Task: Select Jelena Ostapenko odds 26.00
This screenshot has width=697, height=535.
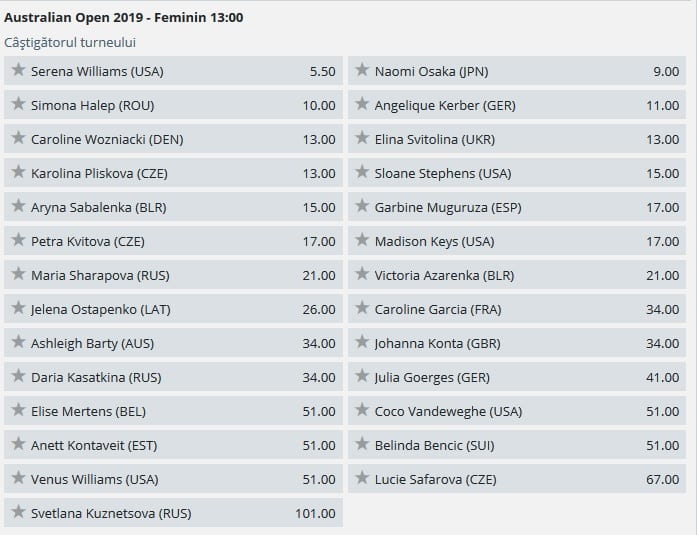Action: 320,310
